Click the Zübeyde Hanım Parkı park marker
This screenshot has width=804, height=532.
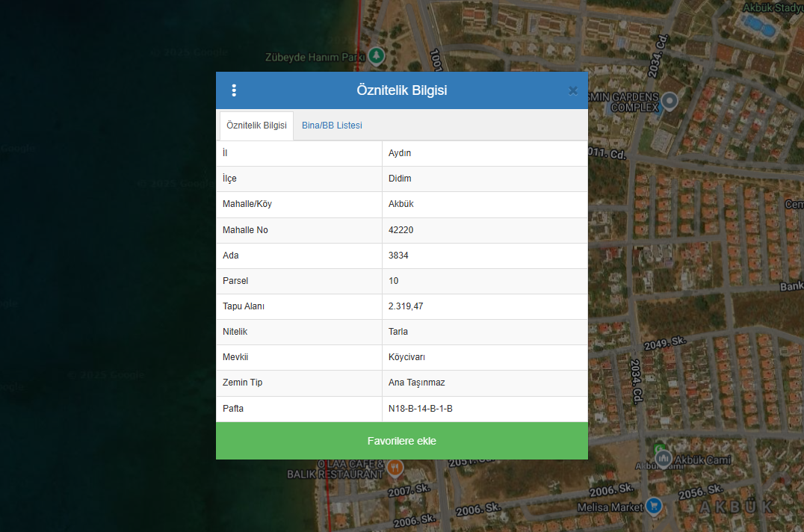(x=378, y=56)
